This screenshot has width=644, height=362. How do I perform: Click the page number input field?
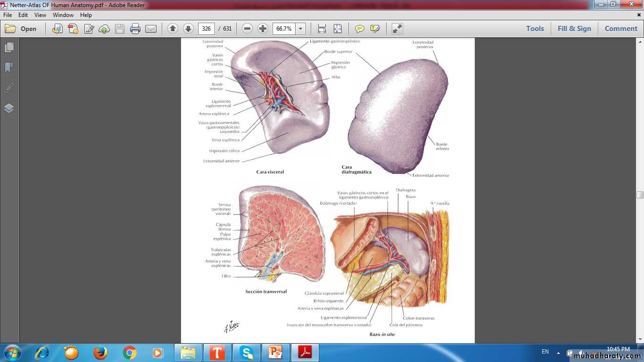[206, 29]
